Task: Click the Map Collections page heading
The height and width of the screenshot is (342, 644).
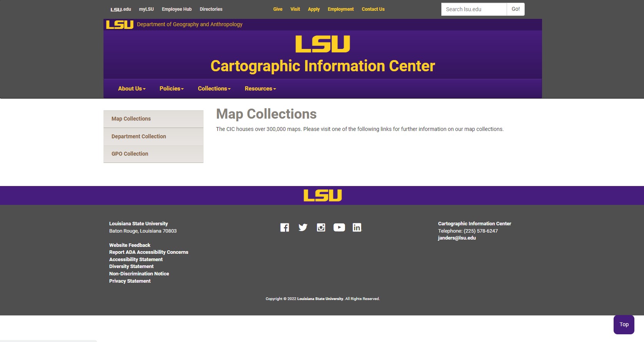Action: pos(266,114)
